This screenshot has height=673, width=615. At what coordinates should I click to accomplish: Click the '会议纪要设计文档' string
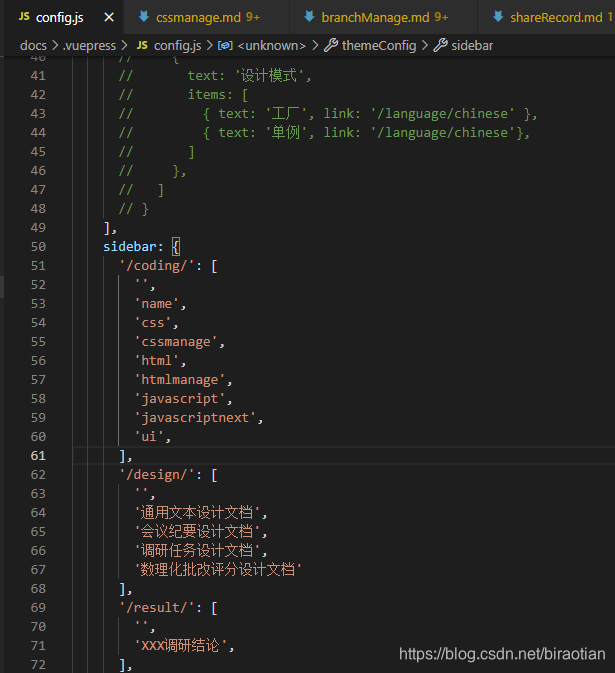[197, 532]
